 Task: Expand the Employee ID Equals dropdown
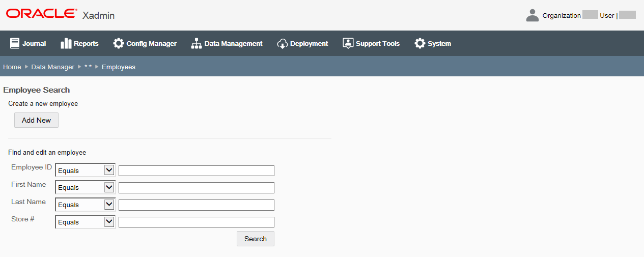pos(86,170)
